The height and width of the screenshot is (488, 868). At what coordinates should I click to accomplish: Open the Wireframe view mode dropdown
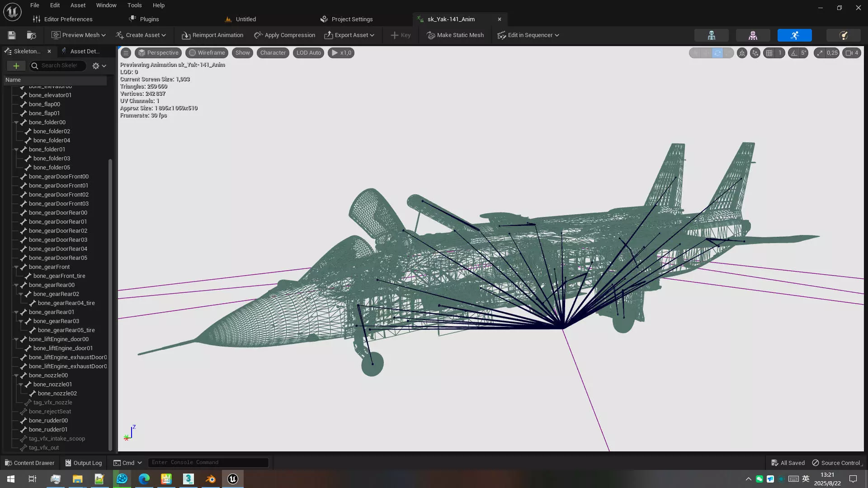207,53
